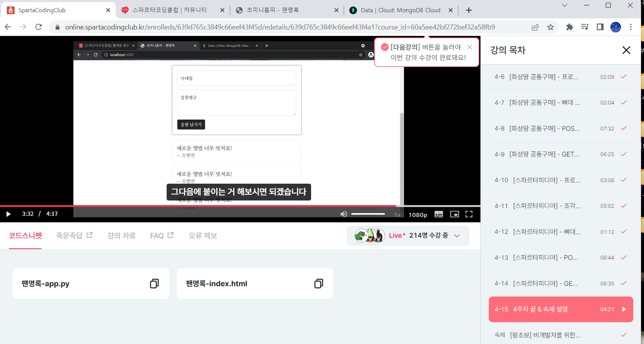Close the 강의 목차 panel

626,50
